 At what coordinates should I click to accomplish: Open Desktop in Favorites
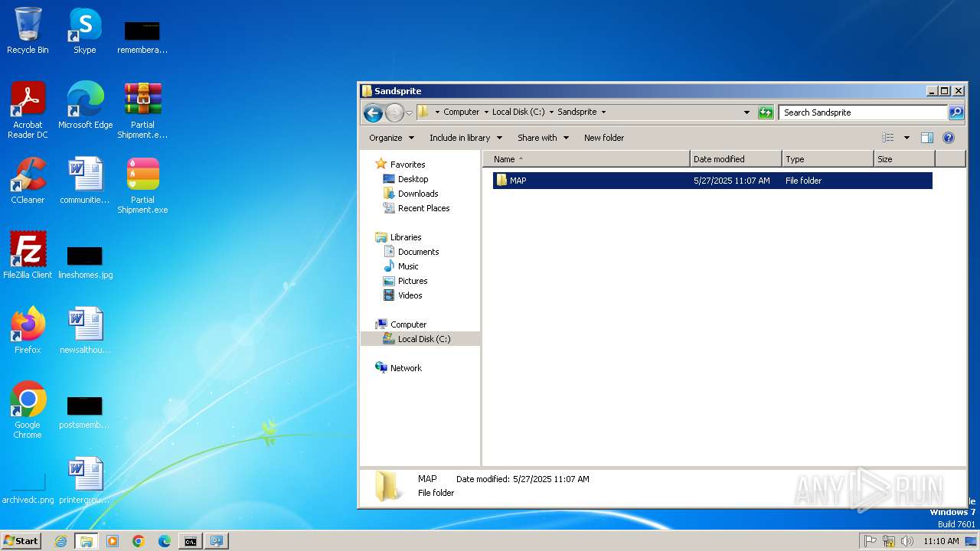pyautogui.click(x=413, y=179)
